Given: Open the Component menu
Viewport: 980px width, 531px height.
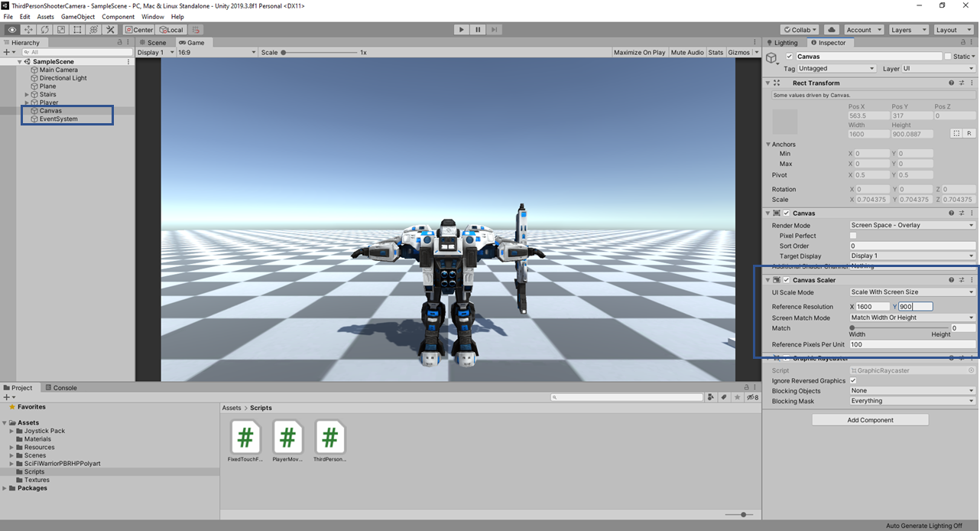Looking at the screenshot, I should [118, 17].
